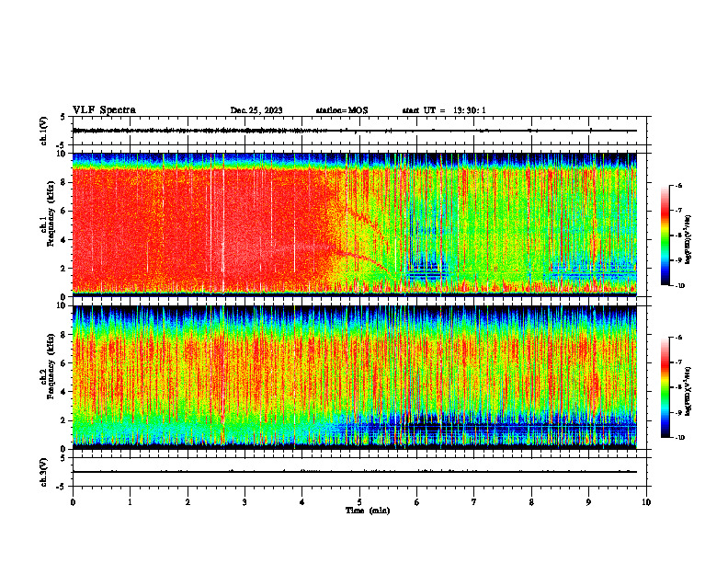Click the log(PSD) label beside ch.2 colorbar

click(688, 392)
